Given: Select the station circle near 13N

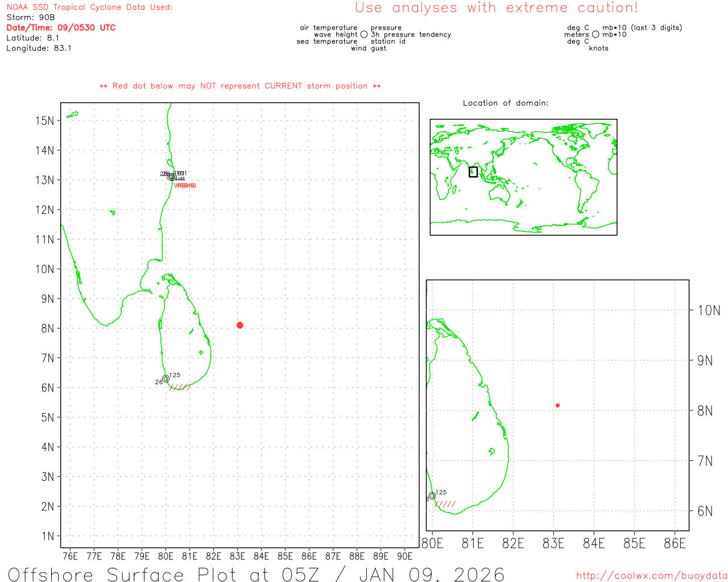Looking at the screenshot, I should pos(172,177).
